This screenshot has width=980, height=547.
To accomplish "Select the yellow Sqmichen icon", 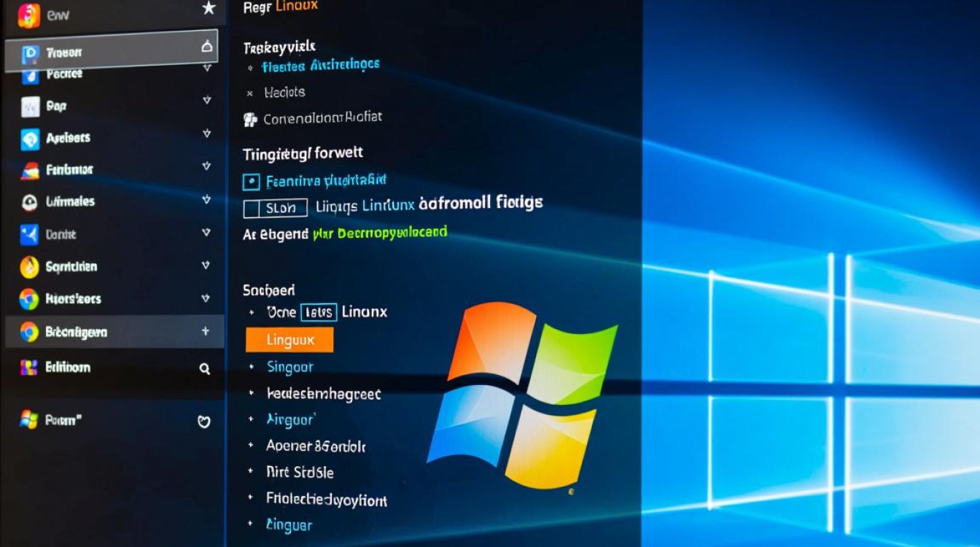I will pyautogui.click(x=29, y=267).
